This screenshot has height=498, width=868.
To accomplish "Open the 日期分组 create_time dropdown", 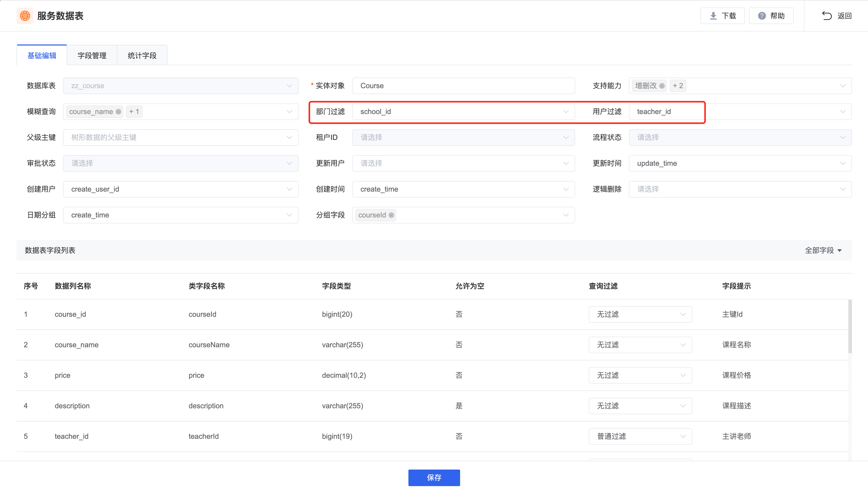I will click(180, 215).
